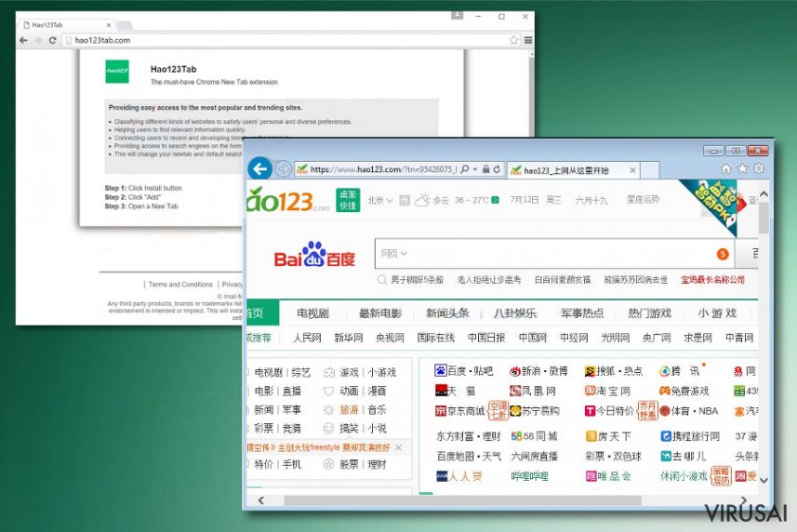
Task: Open IE favorites star icon
Action: point(742,168)
